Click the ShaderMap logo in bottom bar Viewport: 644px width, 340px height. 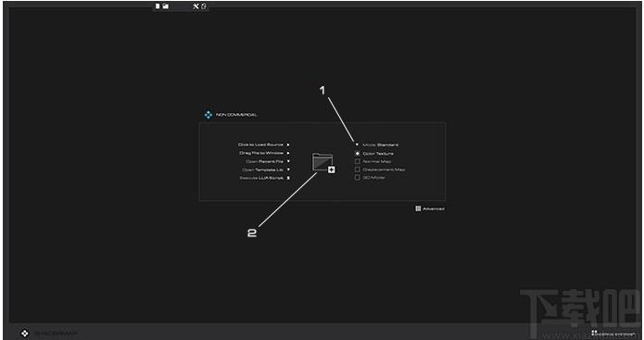coord(25,334)
